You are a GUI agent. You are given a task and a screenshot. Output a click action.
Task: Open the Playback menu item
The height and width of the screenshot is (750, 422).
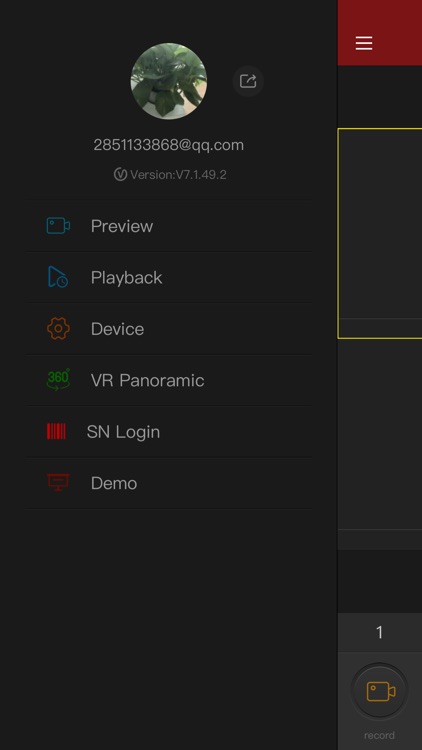(169, 277)
